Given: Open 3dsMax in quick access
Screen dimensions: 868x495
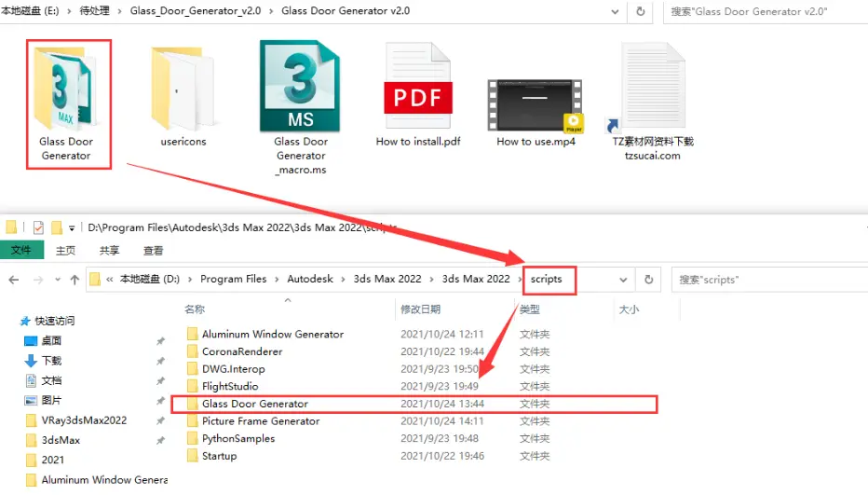Looking at the screenshot, I should [61, 440].
